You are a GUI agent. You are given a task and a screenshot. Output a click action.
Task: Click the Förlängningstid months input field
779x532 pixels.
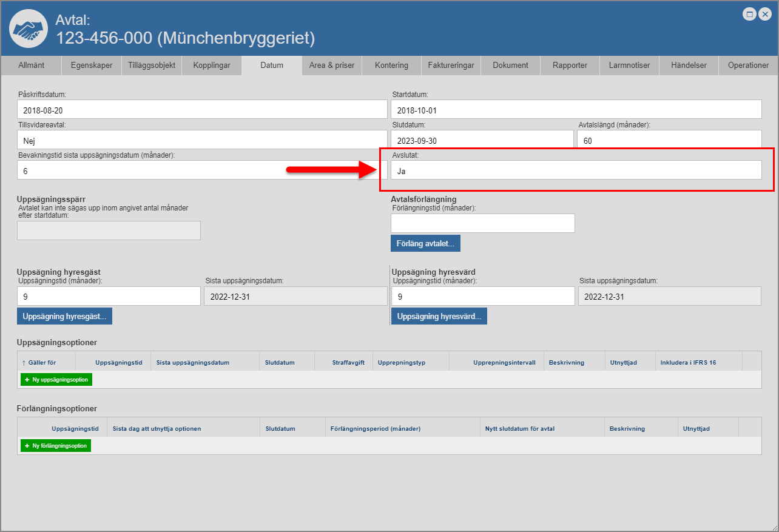[x=482, y=223]
